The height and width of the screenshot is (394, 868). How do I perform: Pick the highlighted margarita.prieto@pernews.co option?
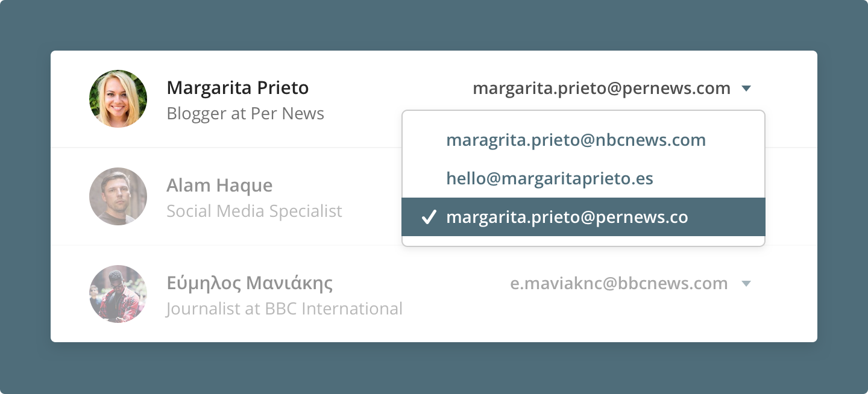pos(583,217)
